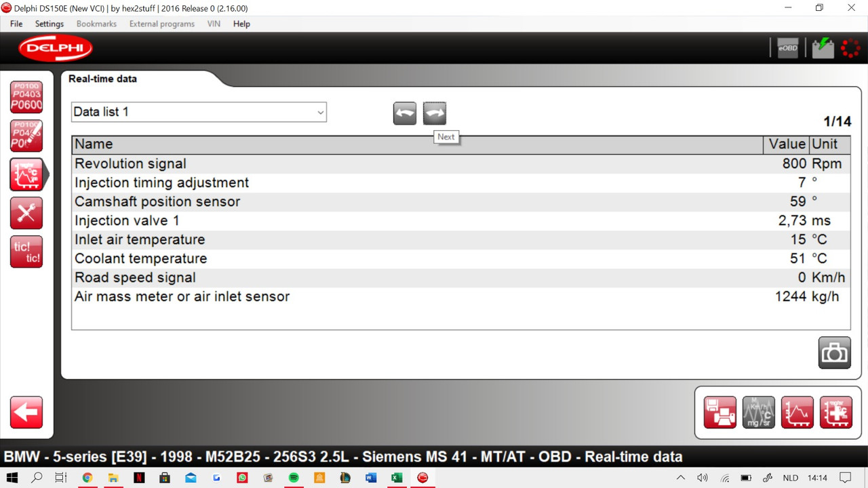
Task: Go to the next data page
Action: click(435, 113)
